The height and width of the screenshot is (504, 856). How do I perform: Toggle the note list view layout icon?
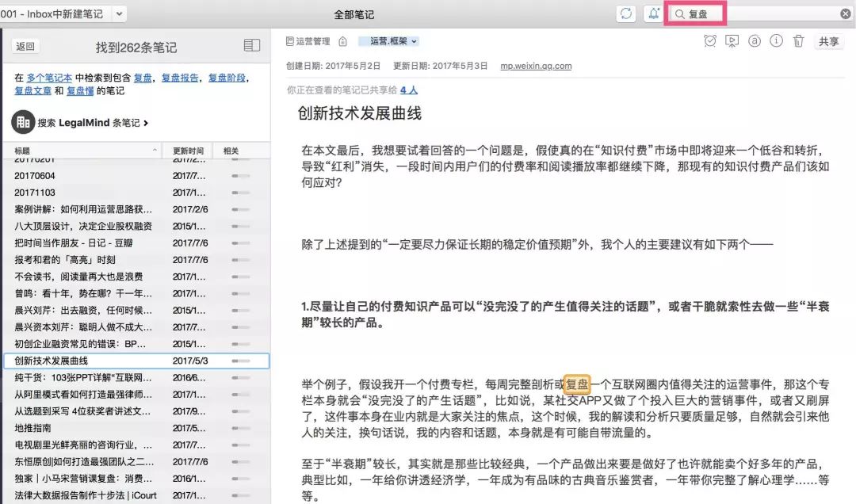click(x=252, y=45)
